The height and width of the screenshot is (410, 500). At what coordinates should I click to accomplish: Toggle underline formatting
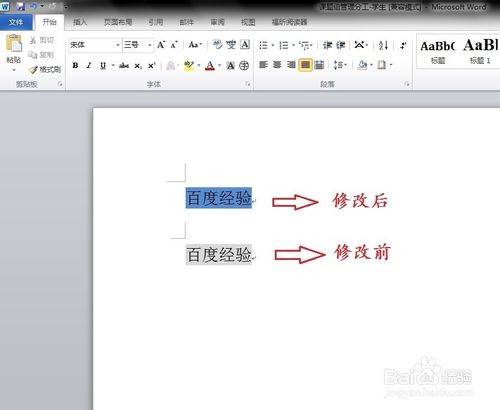pos(103,65)
